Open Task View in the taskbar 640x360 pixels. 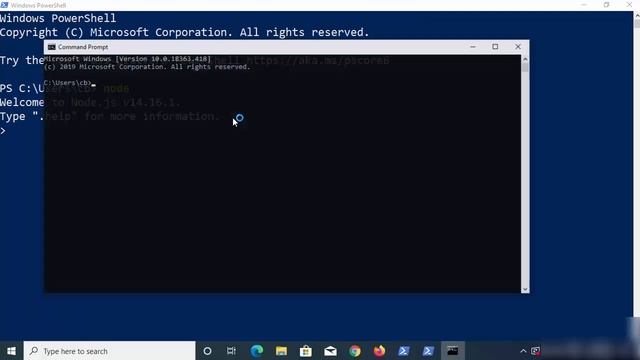tap(231, 351)
